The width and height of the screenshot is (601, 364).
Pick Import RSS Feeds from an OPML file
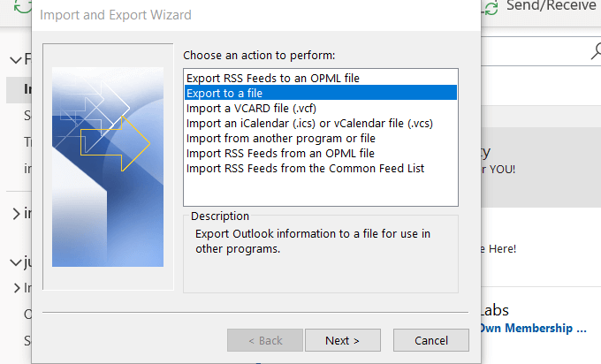(280, 153)
